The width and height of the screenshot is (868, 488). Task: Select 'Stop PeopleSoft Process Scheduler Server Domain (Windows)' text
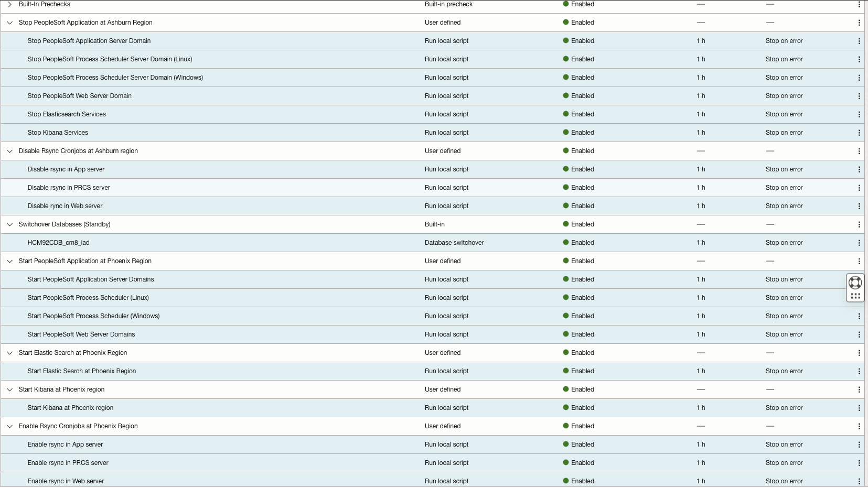click(115, 78)
